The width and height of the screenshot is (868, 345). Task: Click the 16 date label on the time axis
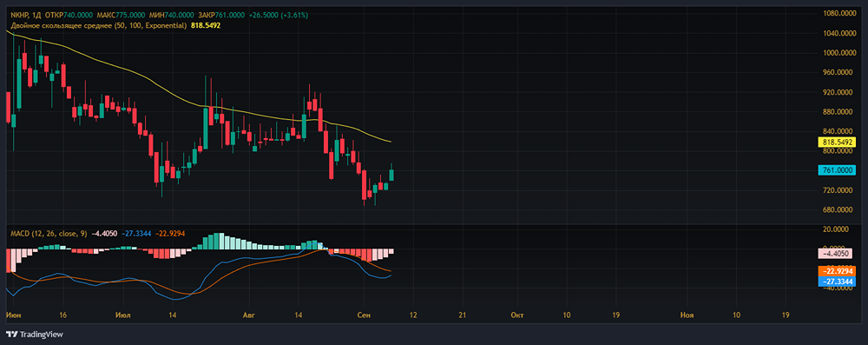62,315
